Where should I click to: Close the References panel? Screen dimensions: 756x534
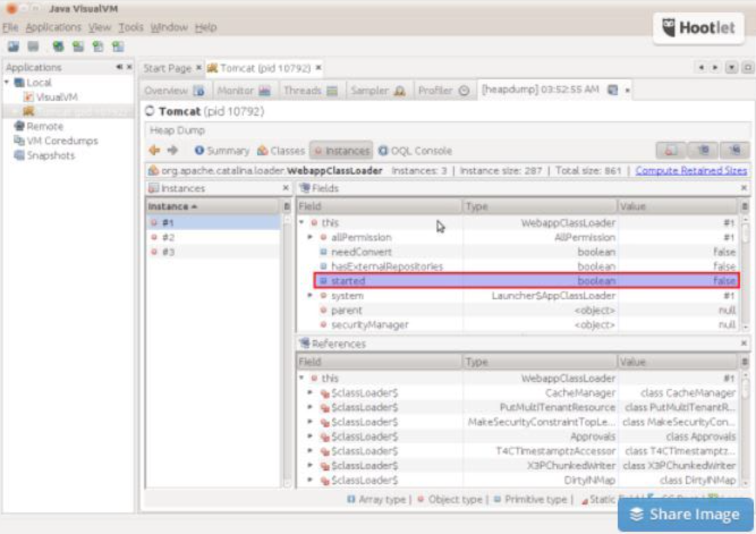[744, 343]
